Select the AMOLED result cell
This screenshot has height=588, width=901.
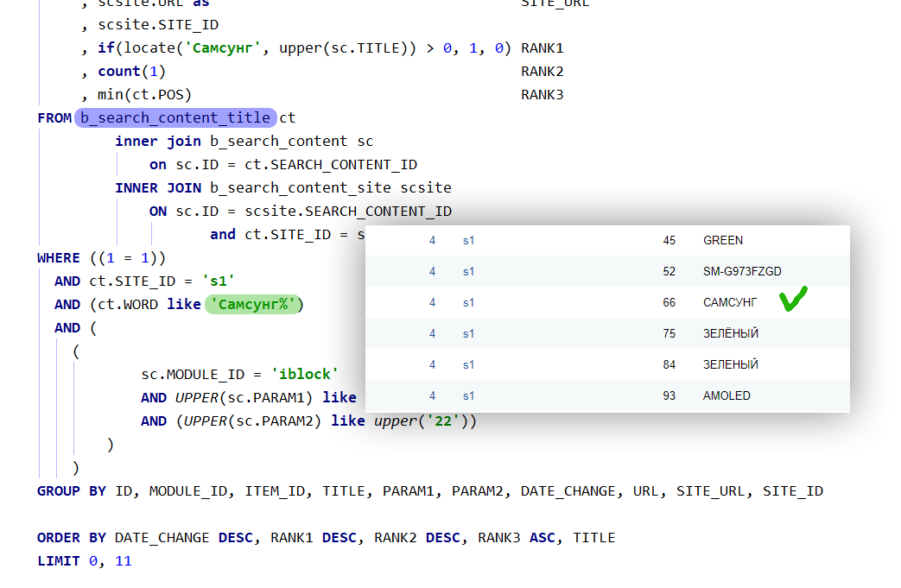tap(727, 396)
